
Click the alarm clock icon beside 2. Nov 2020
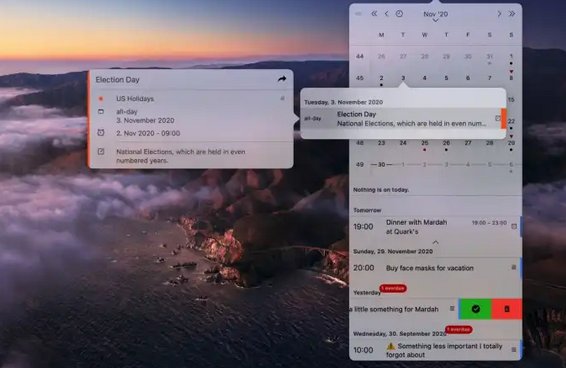pyautogui.click(x=101, y=133)
